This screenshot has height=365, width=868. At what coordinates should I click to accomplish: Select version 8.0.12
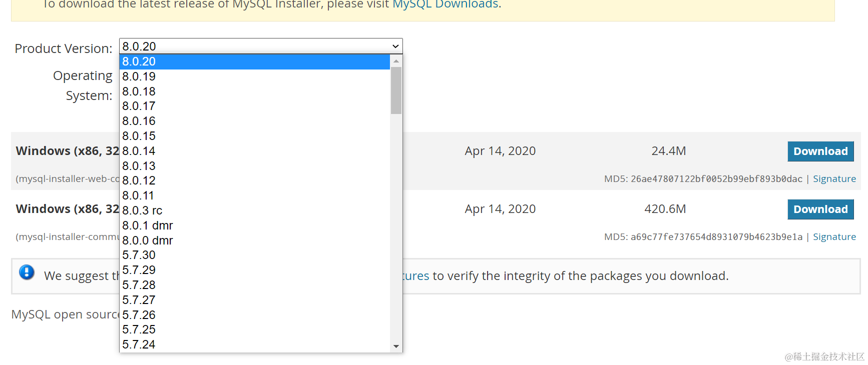coord(255,180)
